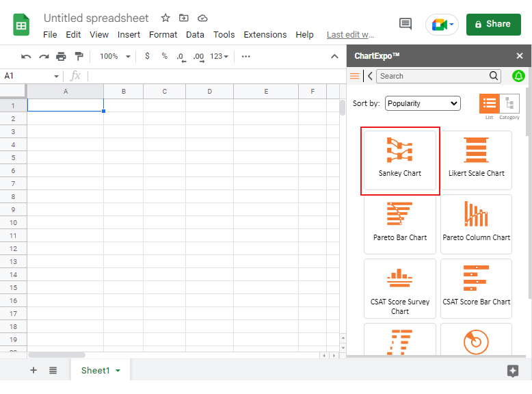This screenshot has height=394, width=532.
Task: Open ChartExpo notifications bell
Action: (518, 76)
